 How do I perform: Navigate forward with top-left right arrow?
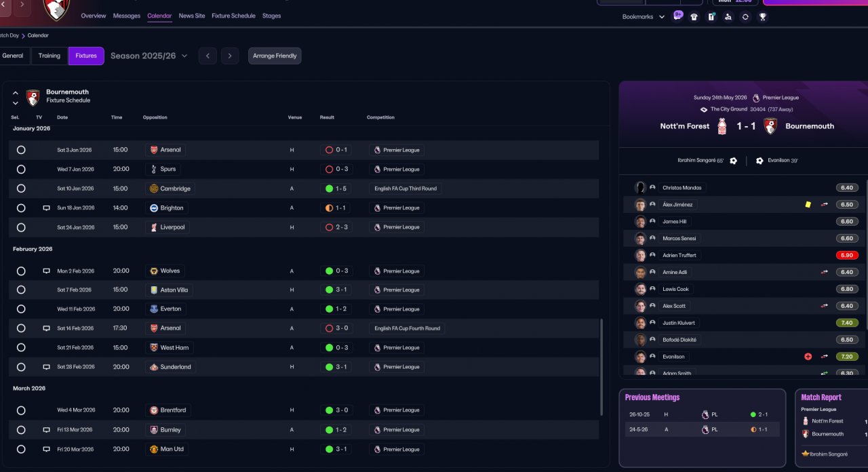pos(21,5)
